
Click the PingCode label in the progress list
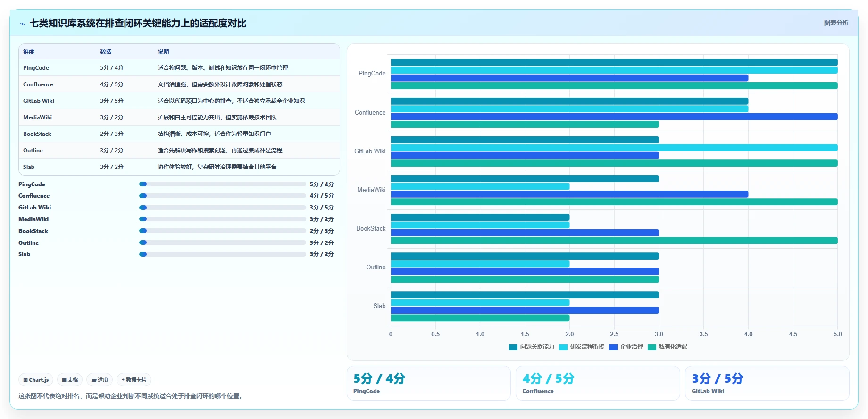click(32, 184)
